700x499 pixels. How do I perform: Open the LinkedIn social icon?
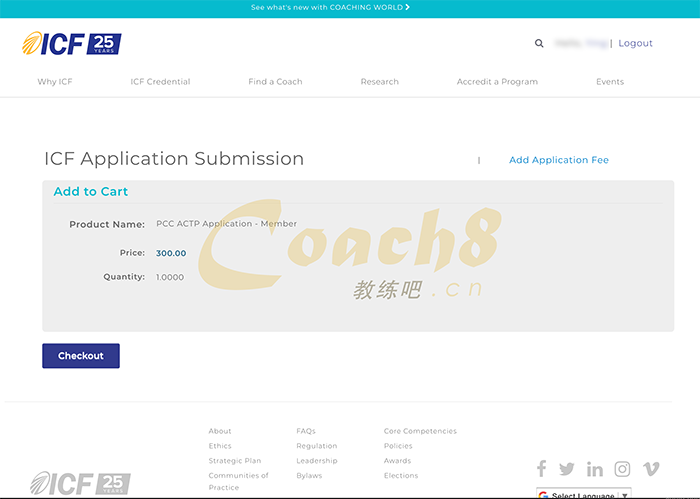pyautogui.click(x=595, y=469)
